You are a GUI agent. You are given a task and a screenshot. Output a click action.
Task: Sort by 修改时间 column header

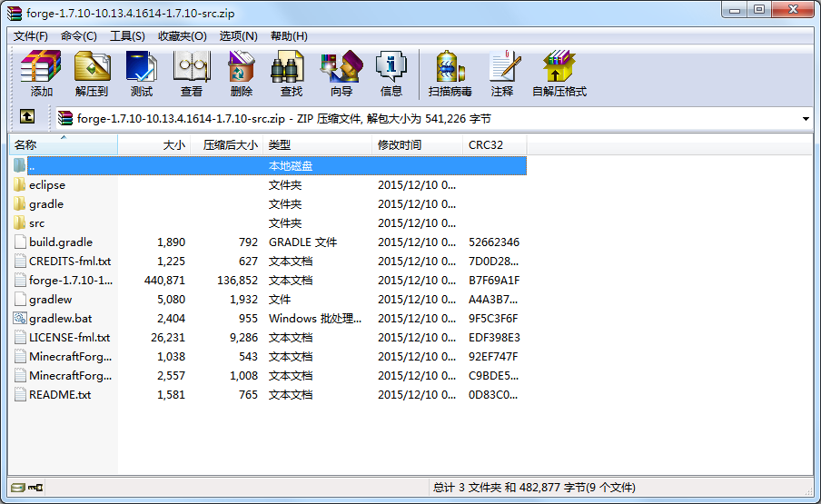(x=417, y=145)
